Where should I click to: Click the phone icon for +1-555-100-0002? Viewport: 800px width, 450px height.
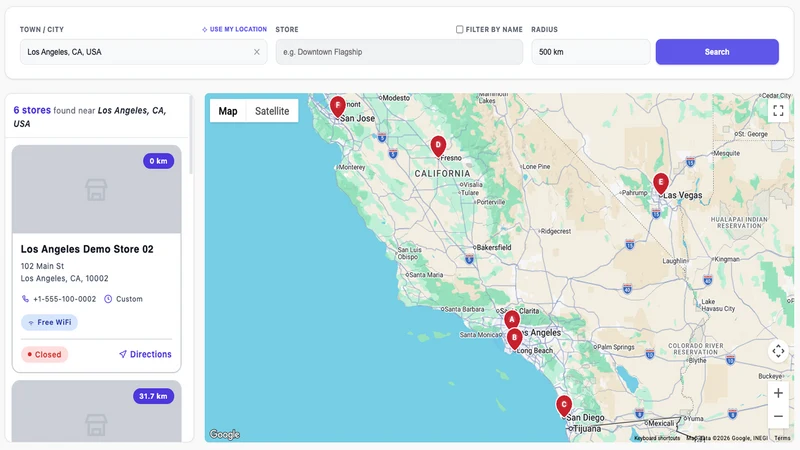coord(25,299)
